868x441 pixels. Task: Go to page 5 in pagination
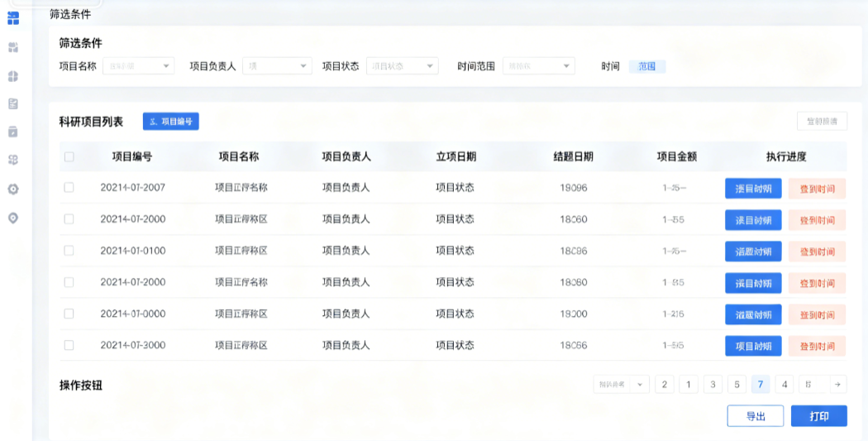[x=737, y=385]
